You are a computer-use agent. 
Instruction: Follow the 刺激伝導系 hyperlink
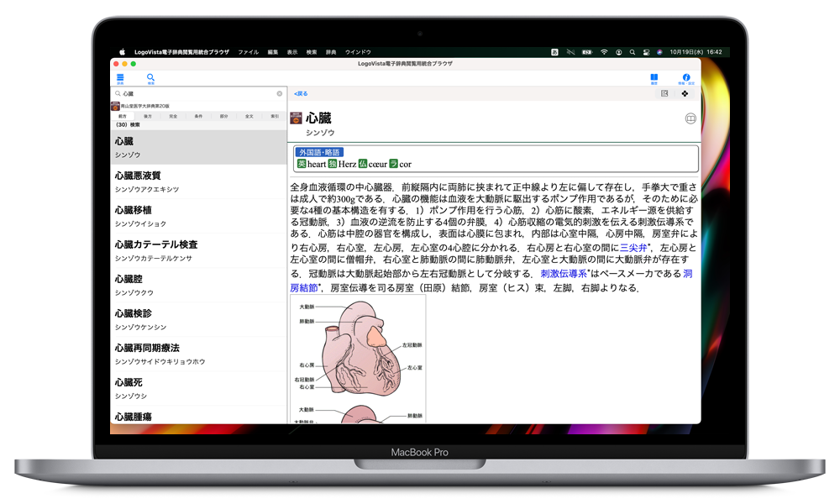coord(564,273)
